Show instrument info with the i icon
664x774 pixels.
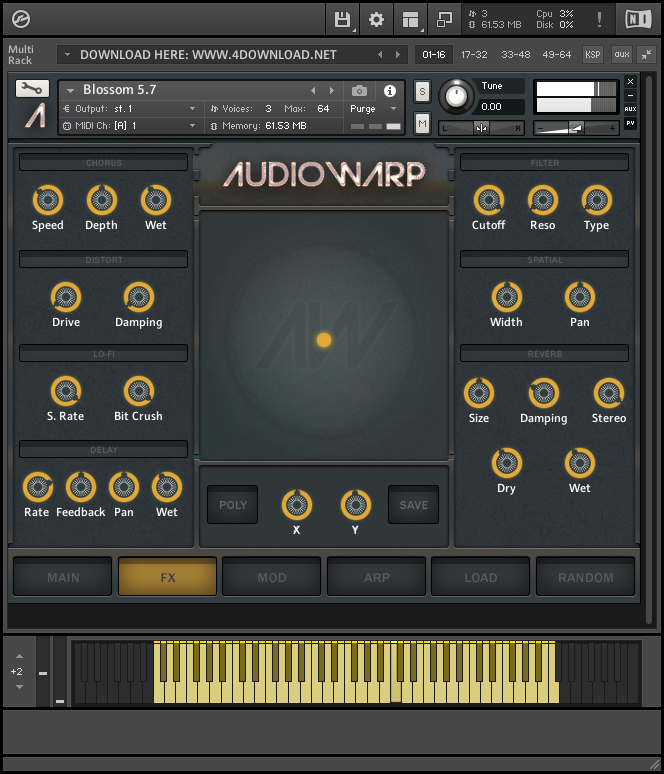(x=390, y=91)
